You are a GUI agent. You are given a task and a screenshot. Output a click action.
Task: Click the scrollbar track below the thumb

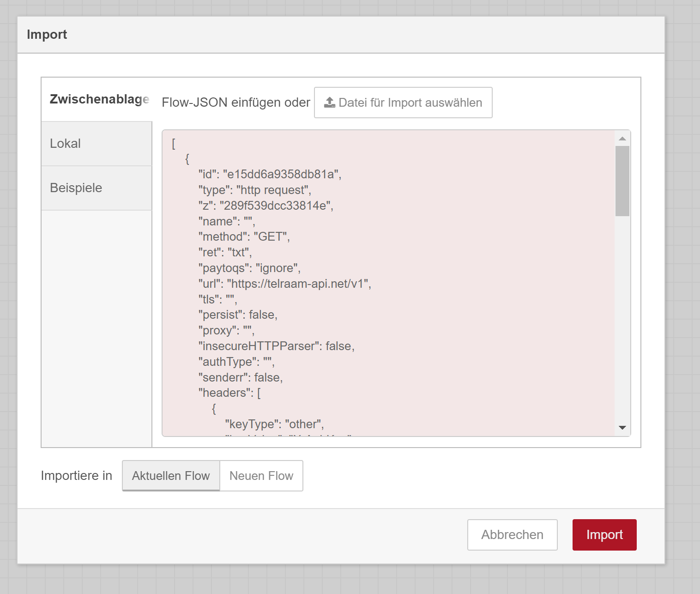click(x=622, y=323)
